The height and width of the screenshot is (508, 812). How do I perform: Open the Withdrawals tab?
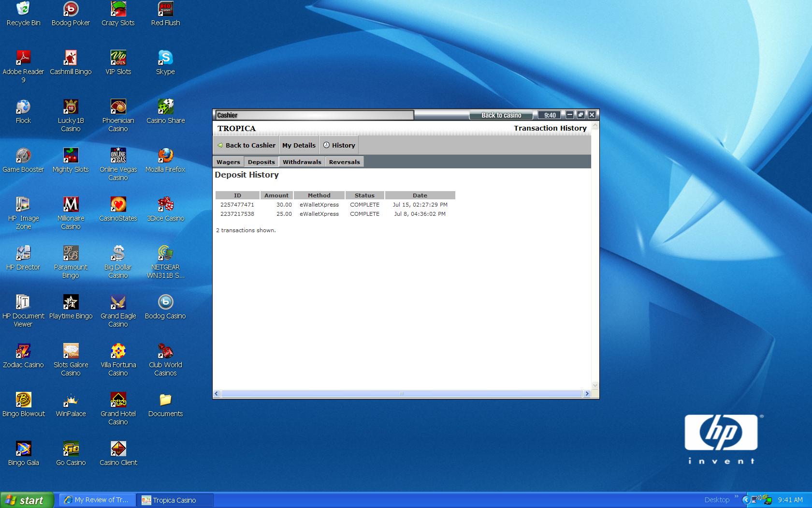tap(302, 162)
